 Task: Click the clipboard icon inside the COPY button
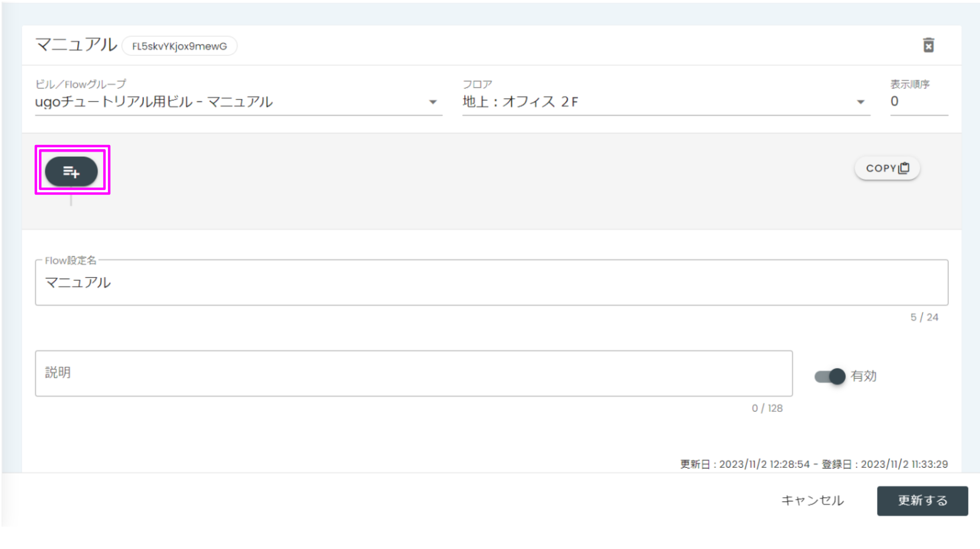[x=904, y=168]
